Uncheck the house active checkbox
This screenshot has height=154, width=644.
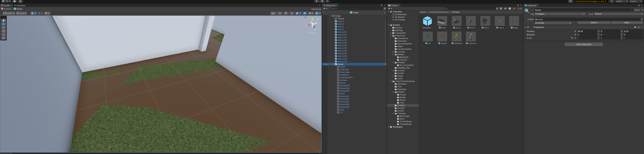532,10
